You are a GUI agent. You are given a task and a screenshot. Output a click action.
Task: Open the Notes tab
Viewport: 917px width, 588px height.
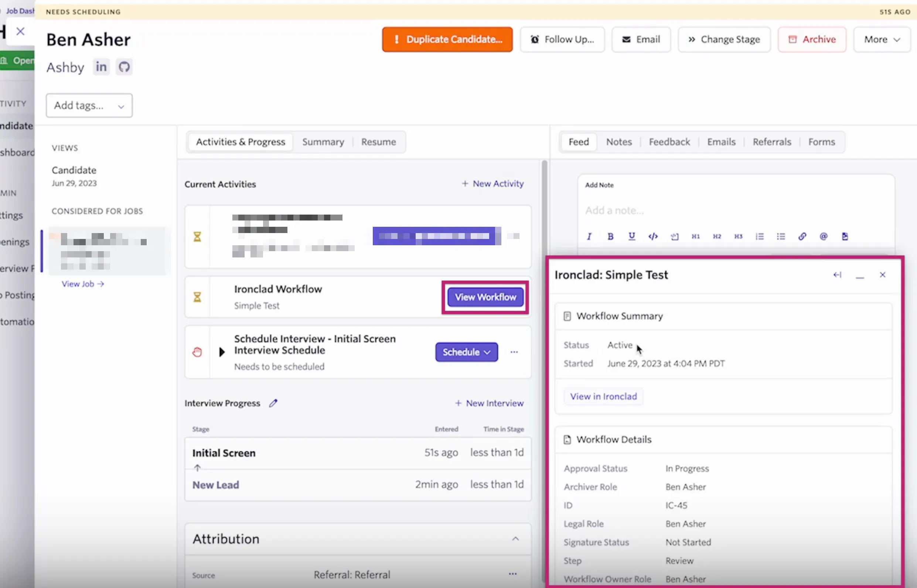[x=619, y=142]
